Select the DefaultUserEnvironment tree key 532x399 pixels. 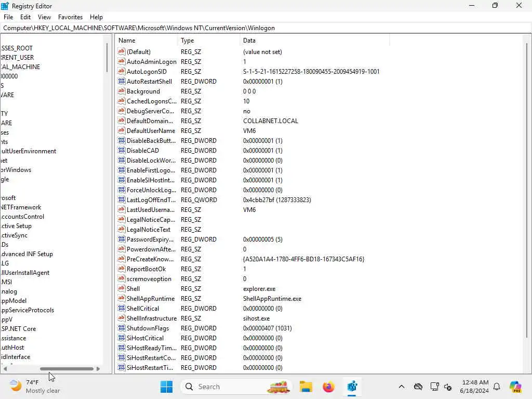(x=29, y=151)
